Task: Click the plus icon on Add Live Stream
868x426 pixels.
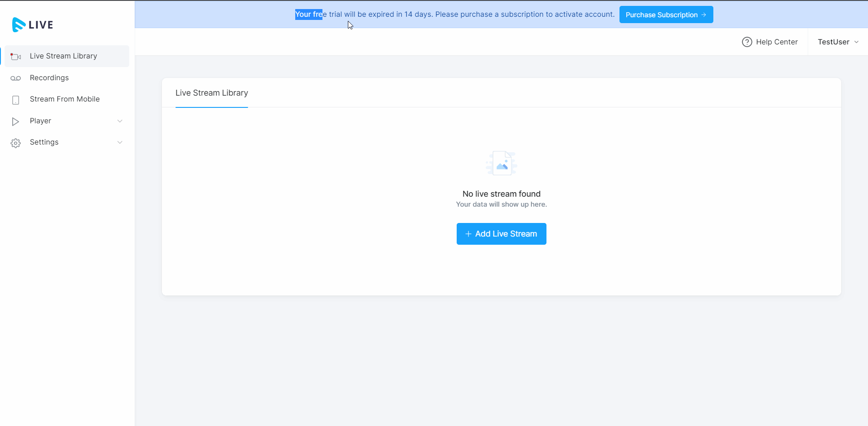Action: [468, 234]
